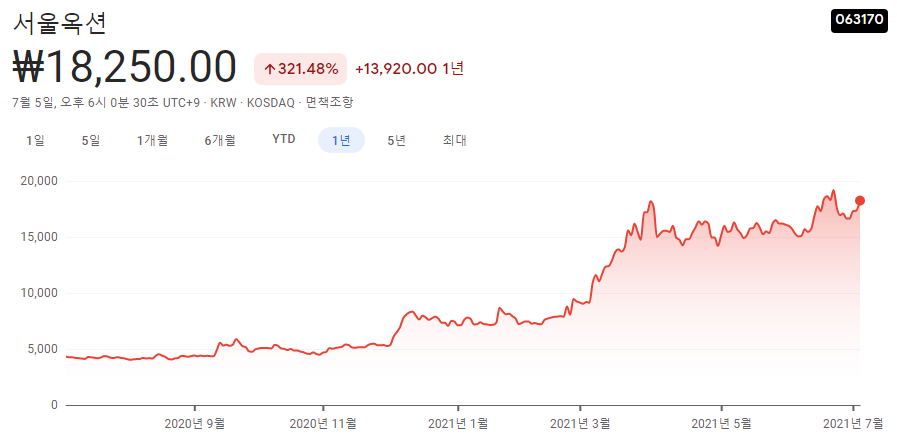Click the 20,000 y-axis label
The image size is (897, 444).
pyautogui.click(x=39, y=181)
